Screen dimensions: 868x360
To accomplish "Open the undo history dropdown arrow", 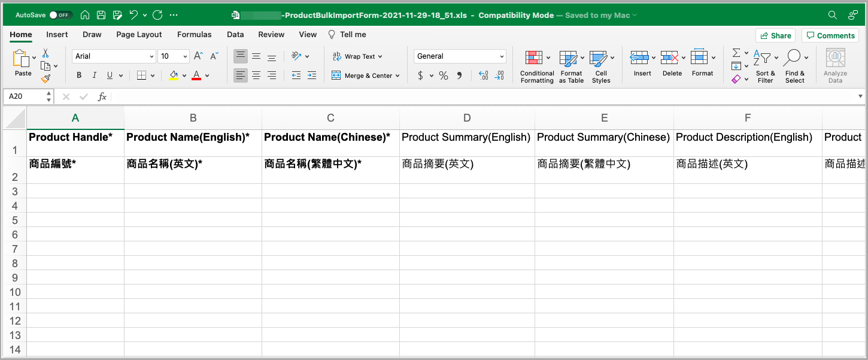I will [x=145, y=15].
